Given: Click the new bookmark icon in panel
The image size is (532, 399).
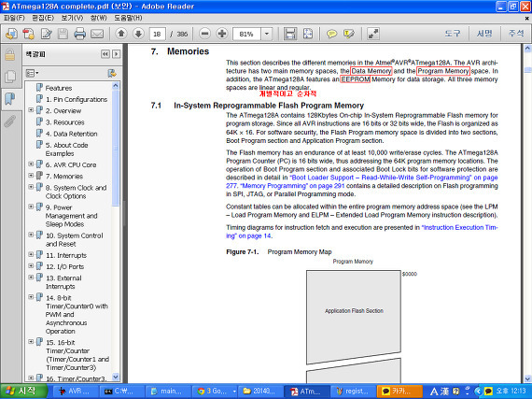Looking at the screenshot, I should click(112, 73).
